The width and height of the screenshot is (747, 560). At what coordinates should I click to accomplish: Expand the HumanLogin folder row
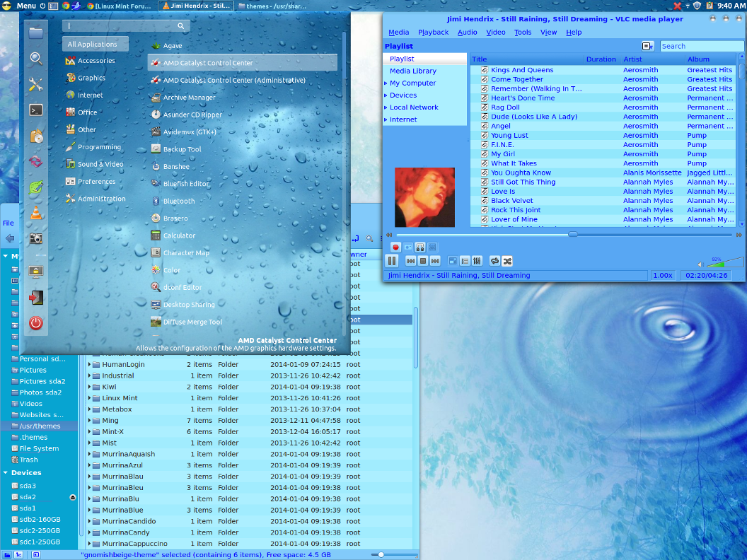(x=89, y=364)
